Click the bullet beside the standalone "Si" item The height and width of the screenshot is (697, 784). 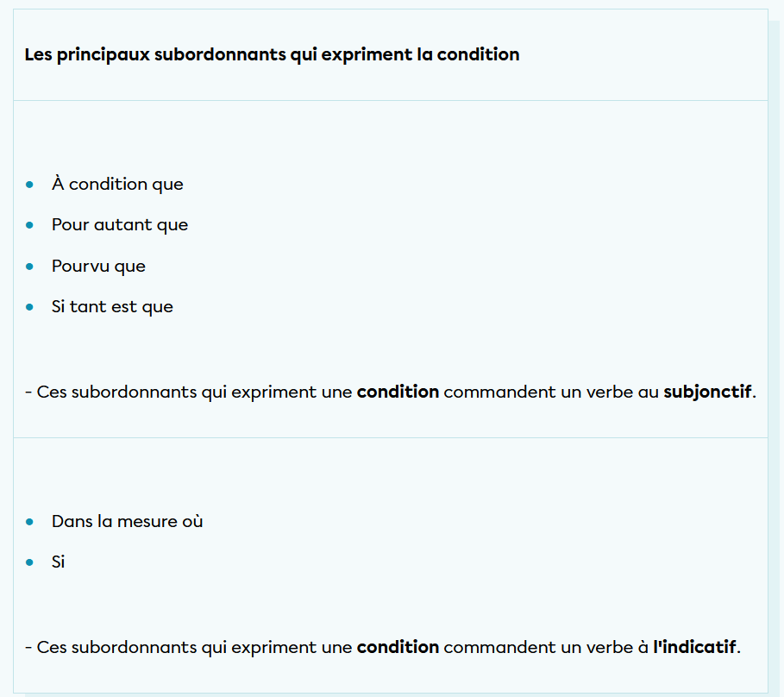coord(29,562)
